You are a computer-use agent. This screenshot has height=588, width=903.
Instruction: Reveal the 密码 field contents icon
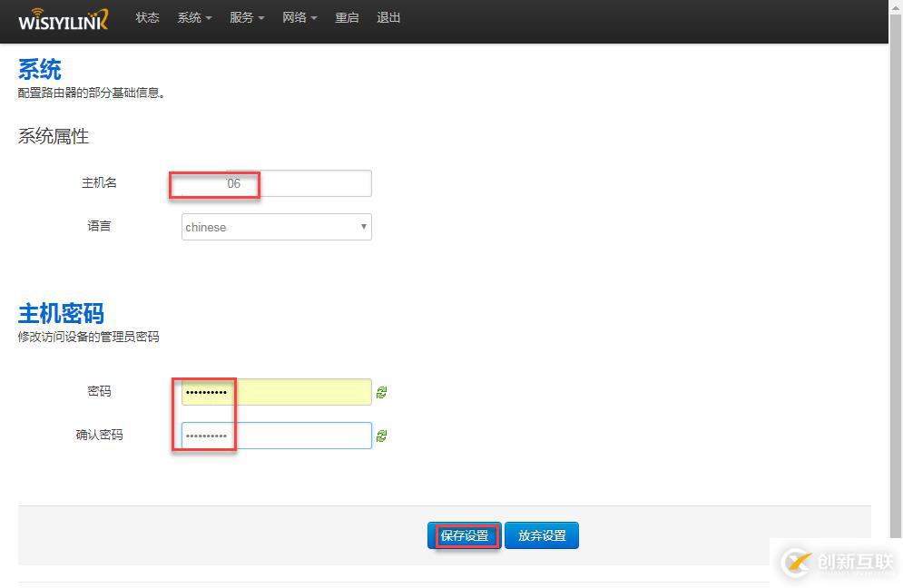382,392
